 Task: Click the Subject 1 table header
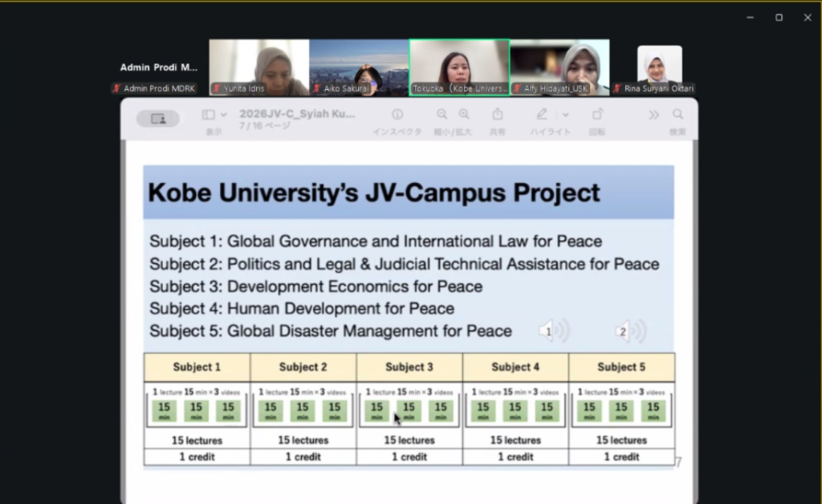pyautogui.click(x=197, y=367)
